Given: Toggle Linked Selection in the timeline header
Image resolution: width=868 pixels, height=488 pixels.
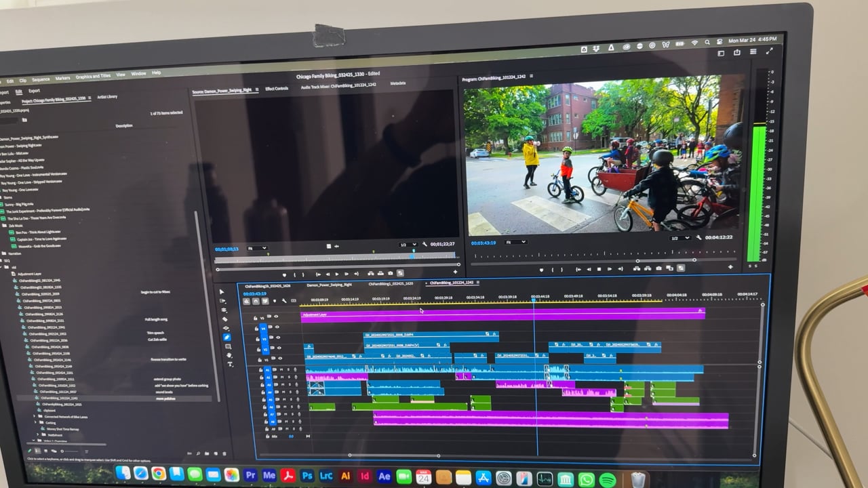Looking at the screenshot, I should tap(265, 301).
